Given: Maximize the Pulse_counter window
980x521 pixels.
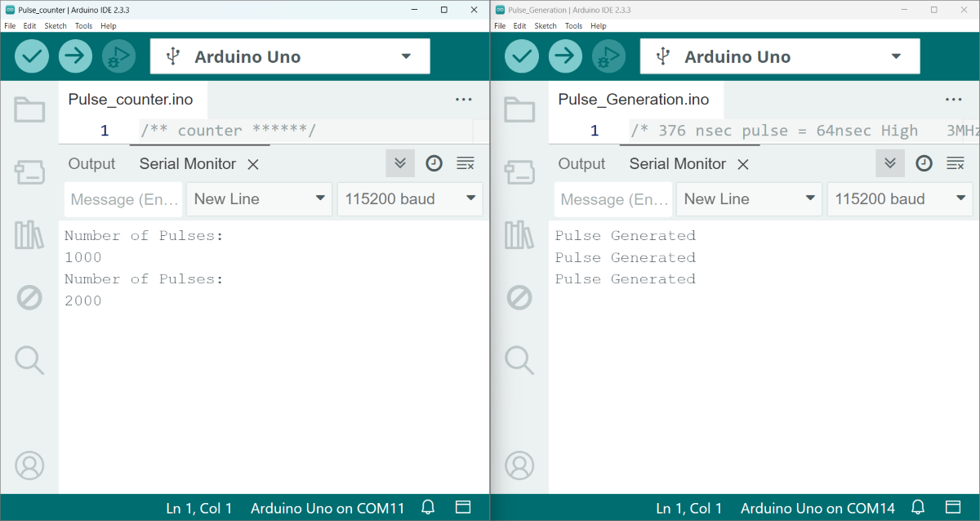Looking at the screenshot, I should click(x=443, y=10).
